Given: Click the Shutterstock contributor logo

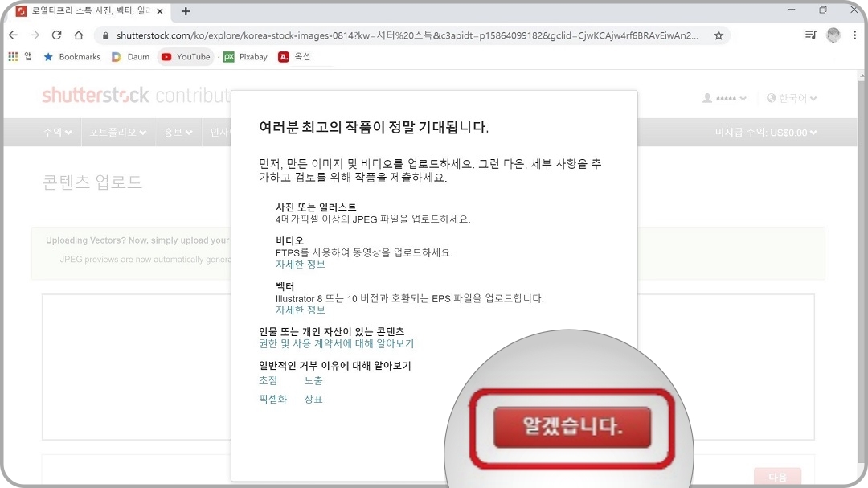Looking at the screenshot, I should [92, 94].
